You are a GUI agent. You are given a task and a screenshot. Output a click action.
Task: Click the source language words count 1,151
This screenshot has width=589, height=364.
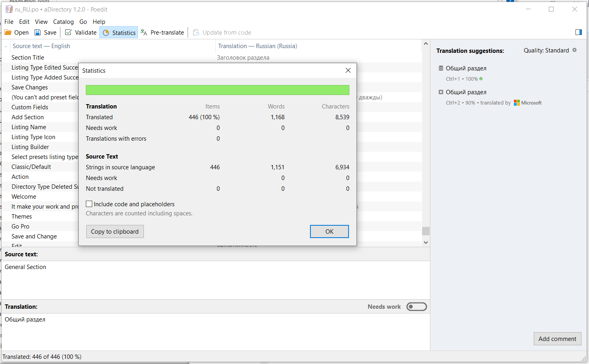pos(277,167)
